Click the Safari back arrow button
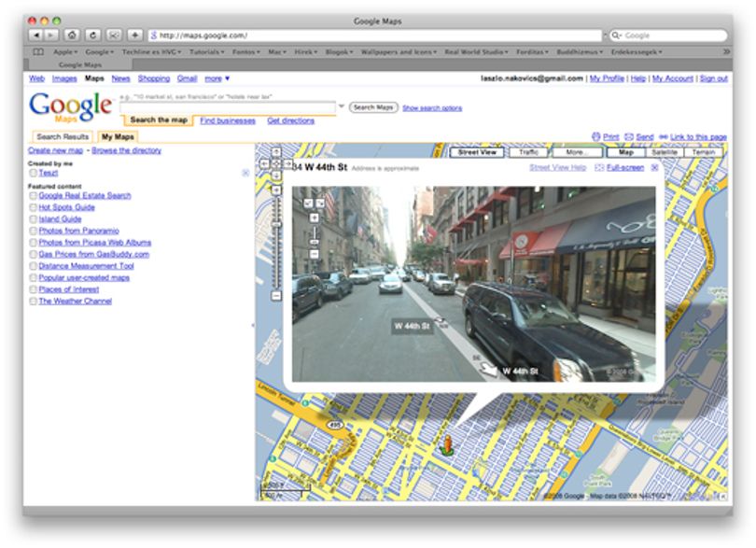Viewport: 756px width, 548px height. click(x=35, y=35)
